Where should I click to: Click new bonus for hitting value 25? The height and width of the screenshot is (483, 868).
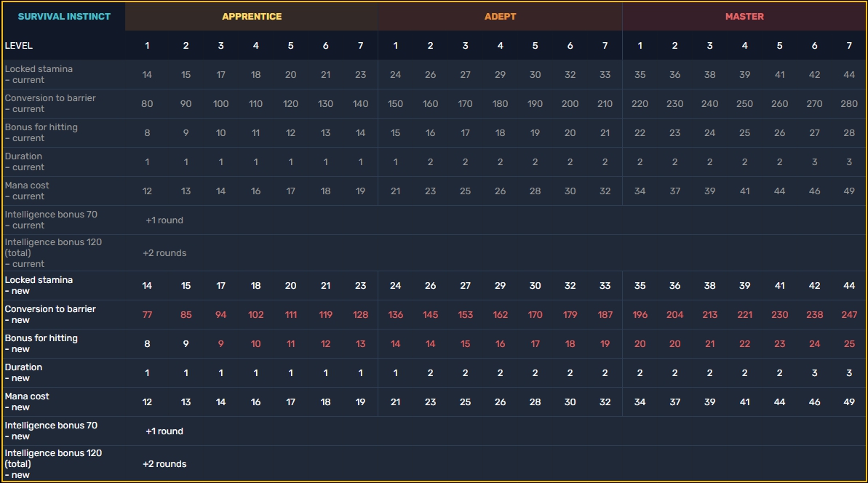(x=849, y=344)
